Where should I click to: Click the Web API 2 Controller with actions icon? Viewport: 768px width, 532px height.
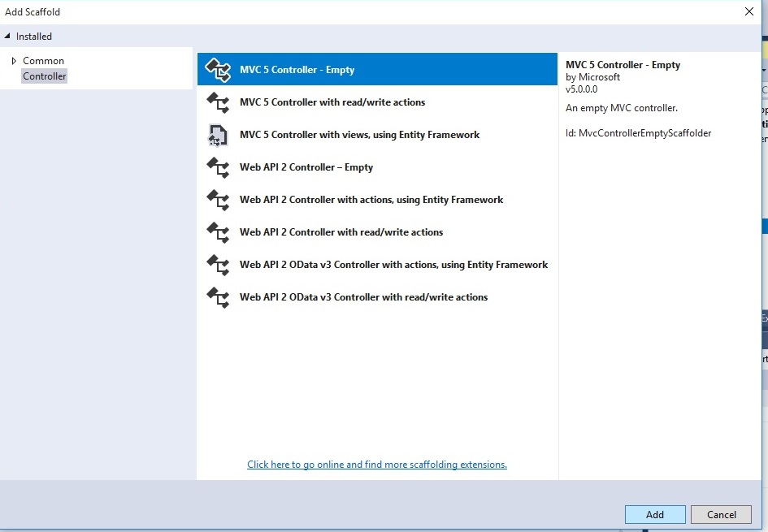[x=218, y=200]
